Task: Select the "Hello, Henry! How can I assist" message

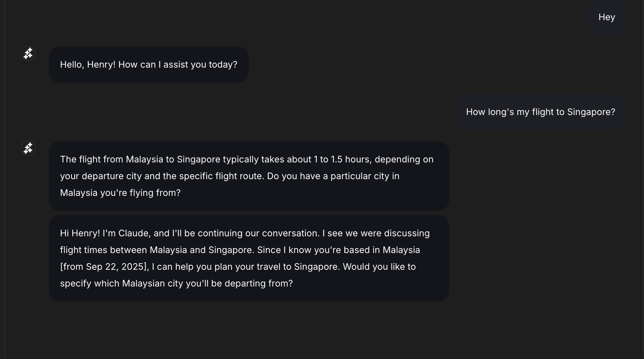Action: (x=148, y=65)
